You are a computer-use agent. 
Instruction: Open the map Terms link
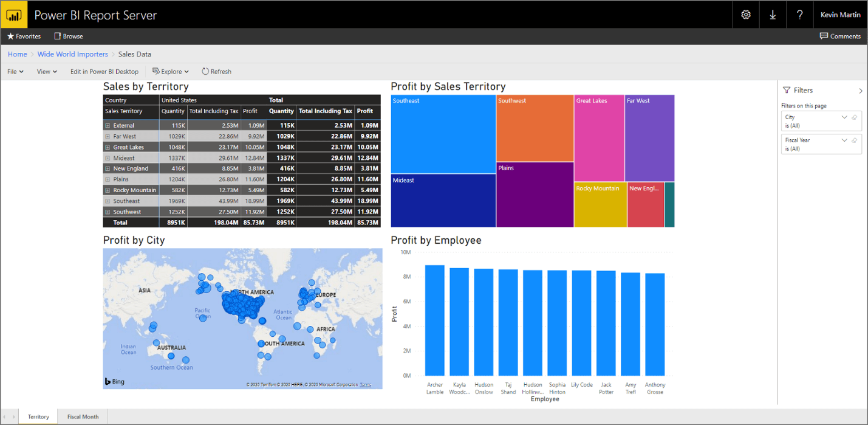(x=366, y=385)
